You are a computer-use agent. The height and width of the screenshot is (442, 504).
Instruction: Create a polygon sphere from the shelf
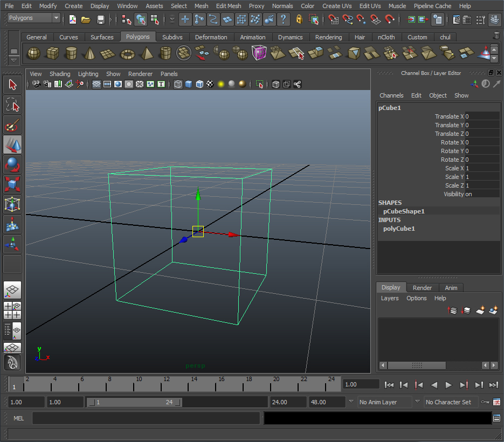click(33, 53)
